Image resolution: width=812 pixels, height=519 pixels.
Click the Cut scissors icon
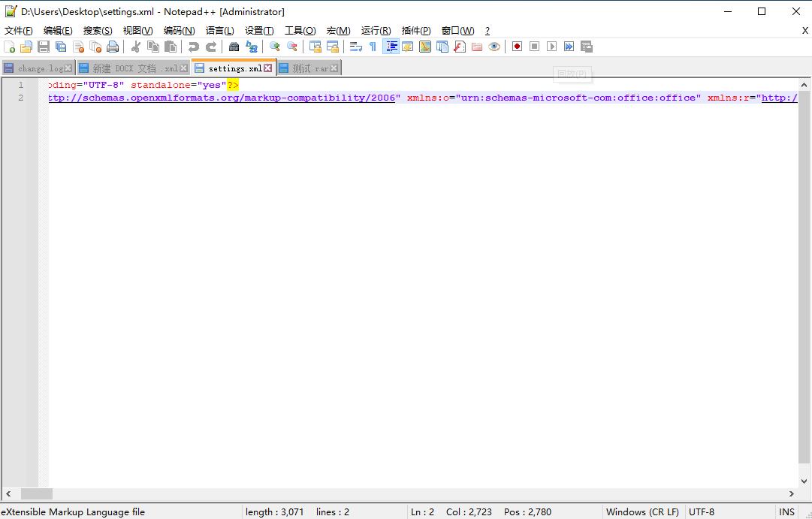click(136, 47)
